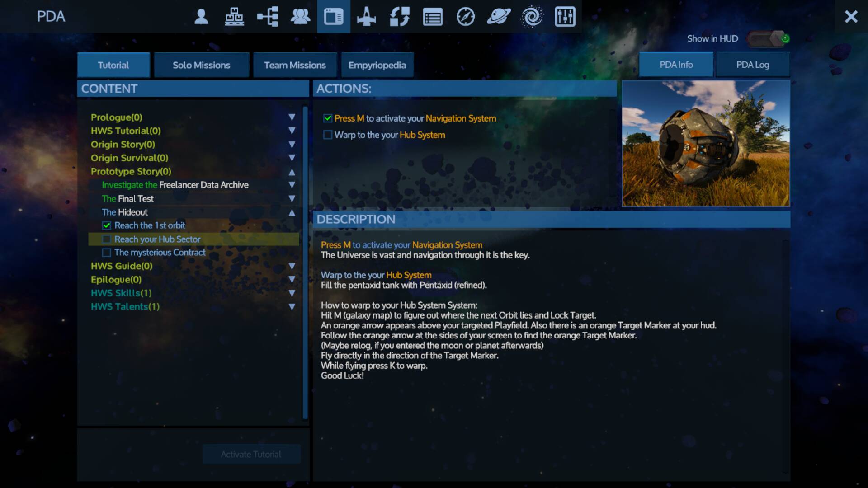868x488 pixels.
Task: Select the Reach the 1st orbit task
Action: [x=150, y=225]
